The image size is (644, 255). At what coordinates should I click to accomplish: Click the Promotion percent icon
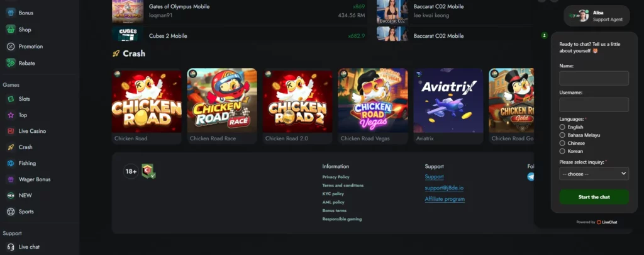11,47
